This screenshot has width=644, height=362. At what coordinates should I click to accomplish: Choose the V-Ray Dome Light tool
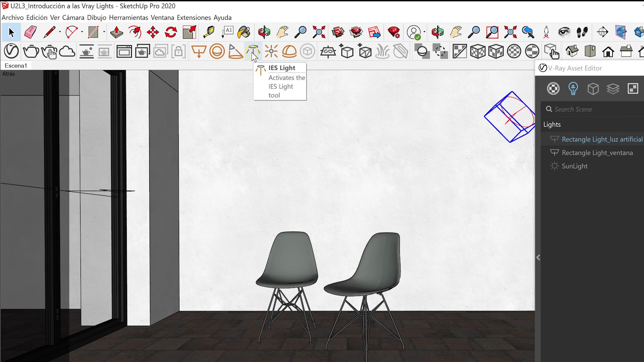point(289,52)
